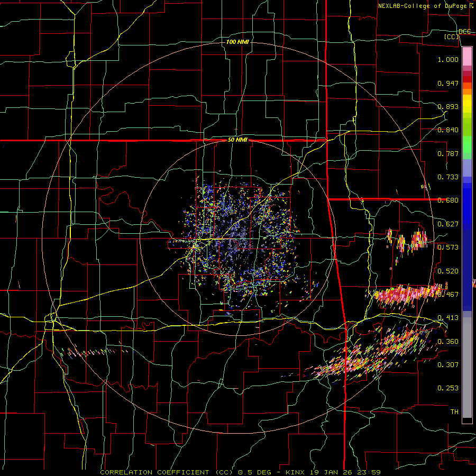Click the DCC label above the color scale
Image resolution: width=476 pixels, height=476 pixels.
click(465, 32)
